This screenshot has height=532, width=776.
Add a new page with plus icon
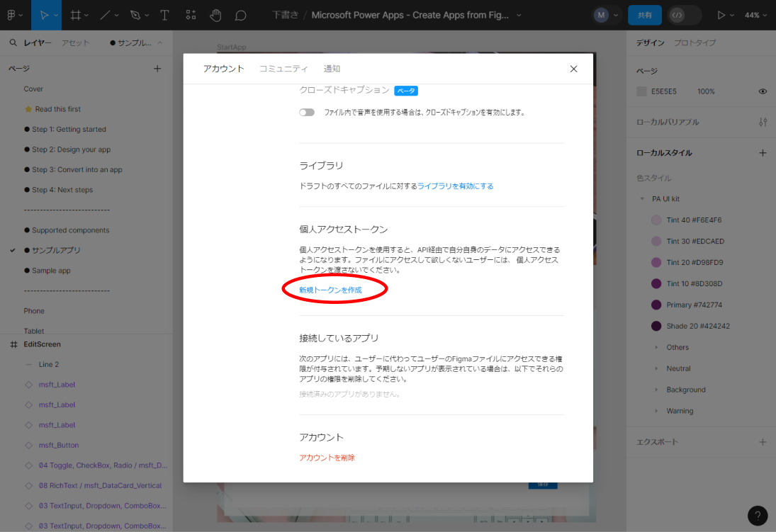pos(157,68)
